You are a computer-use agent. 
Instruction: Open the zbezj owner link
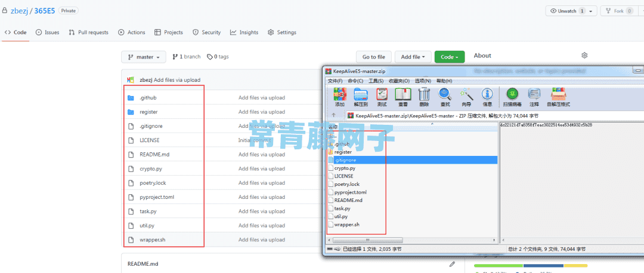click(x=19, y=11)
